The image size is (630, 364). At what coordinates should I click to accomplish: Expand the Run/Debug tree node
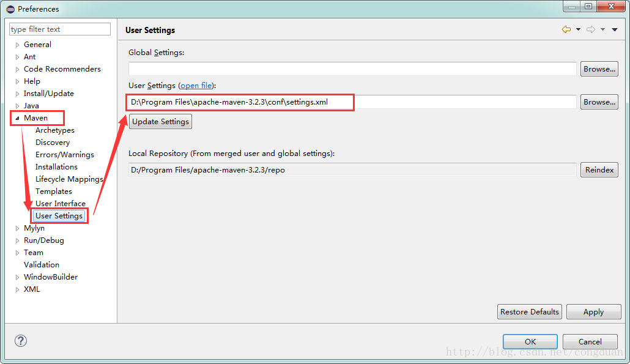[17, 240]
